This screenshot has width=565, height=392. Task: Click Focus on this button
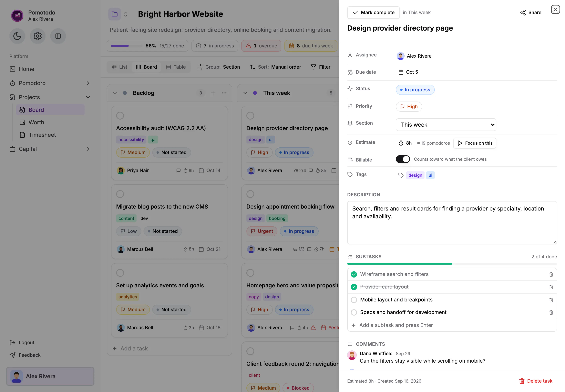475,143
